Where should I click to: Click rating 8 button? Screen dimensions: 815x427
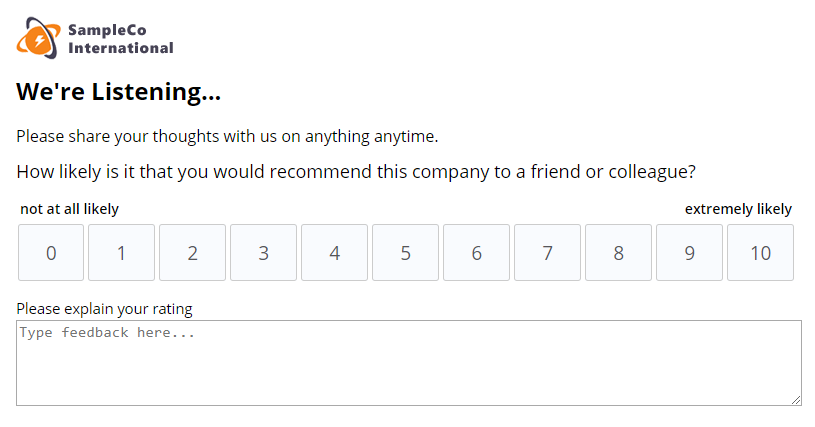tap(619, 253)
